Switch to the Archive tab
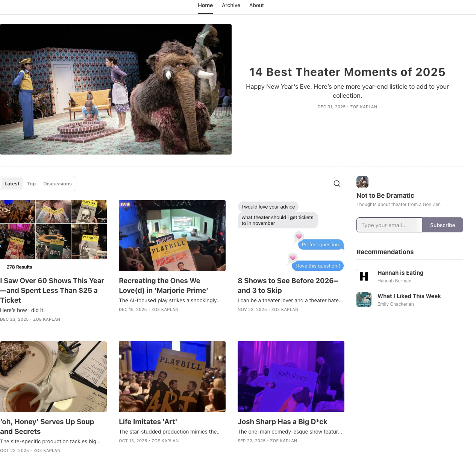 [230, 5]
